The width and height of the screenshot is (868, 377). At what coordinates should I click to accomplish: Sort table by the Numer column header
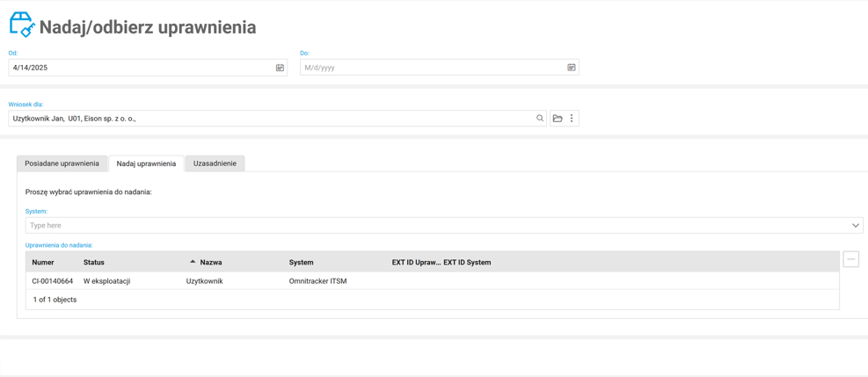[43, 263]
